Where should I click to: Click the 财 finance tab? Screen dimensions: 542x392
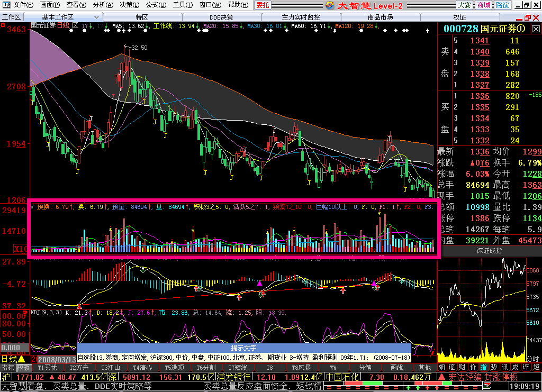(462, 367)
